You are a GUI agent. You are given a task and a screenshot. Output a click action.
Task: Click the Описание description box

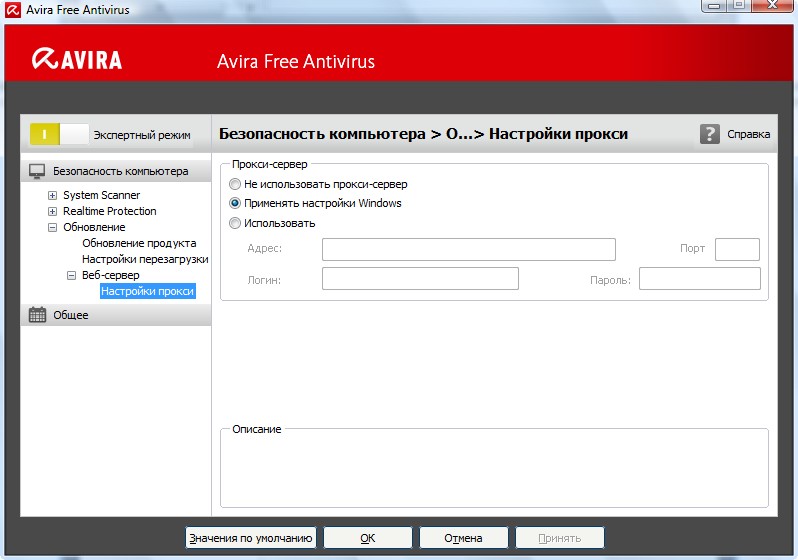click(494, 468)
